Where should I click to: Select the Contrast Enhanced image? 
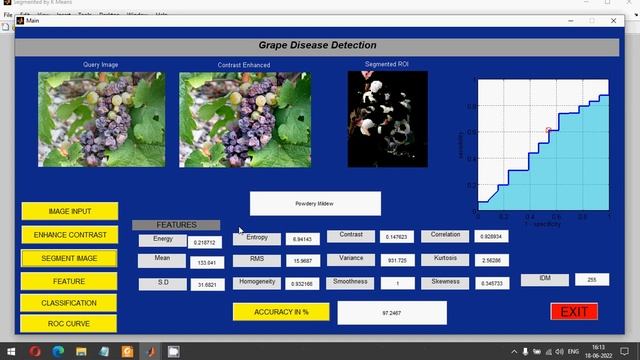[245, 120]
